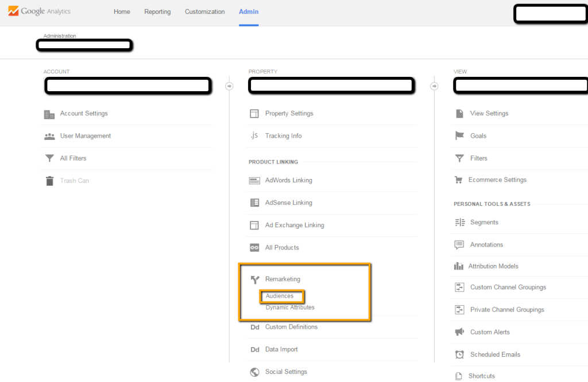Click the arrow between Account and Property
The image size is (588, 382).
(x=229, y=86)
